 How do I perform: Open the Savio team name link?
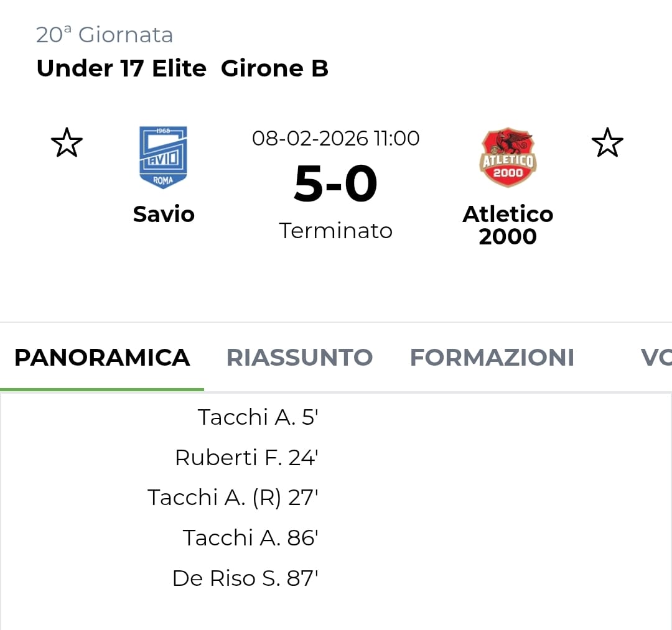(x=164, y=214)
